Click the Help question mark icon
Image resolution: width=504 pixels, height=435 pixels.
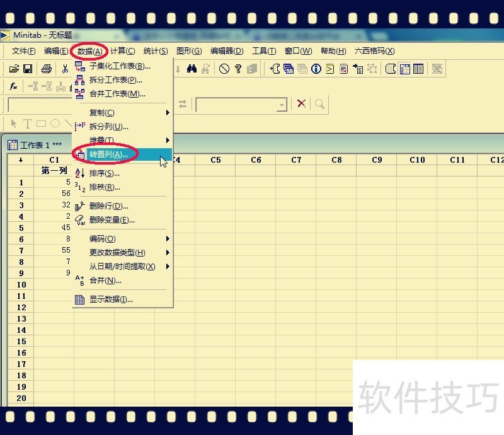point(238,69)
